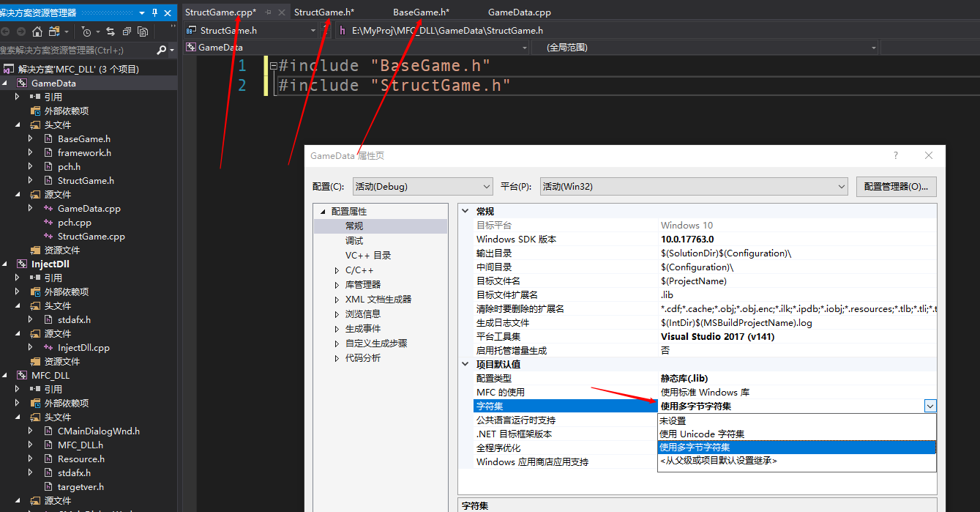
Task: Select 未设置 in charset dropdown list
Action: [x=796, y=420]
